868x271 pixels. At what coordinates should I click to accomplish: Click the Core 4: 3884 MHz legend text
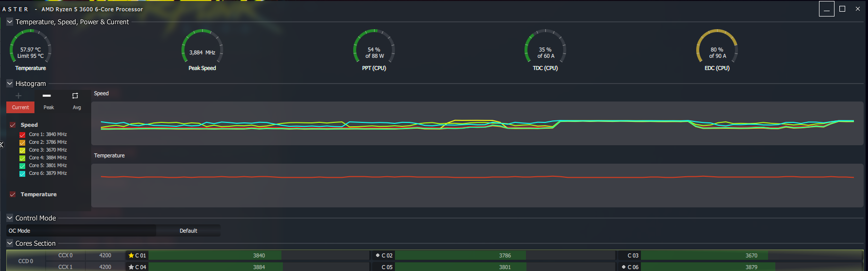point(48,158)
